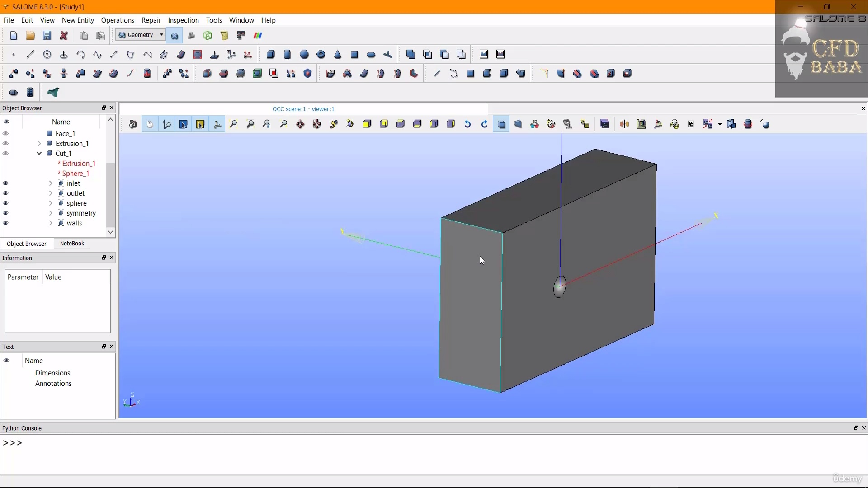Collapse the Cut_1 tree node
This screenshot has width=868, height=488.
click(39, 154)
